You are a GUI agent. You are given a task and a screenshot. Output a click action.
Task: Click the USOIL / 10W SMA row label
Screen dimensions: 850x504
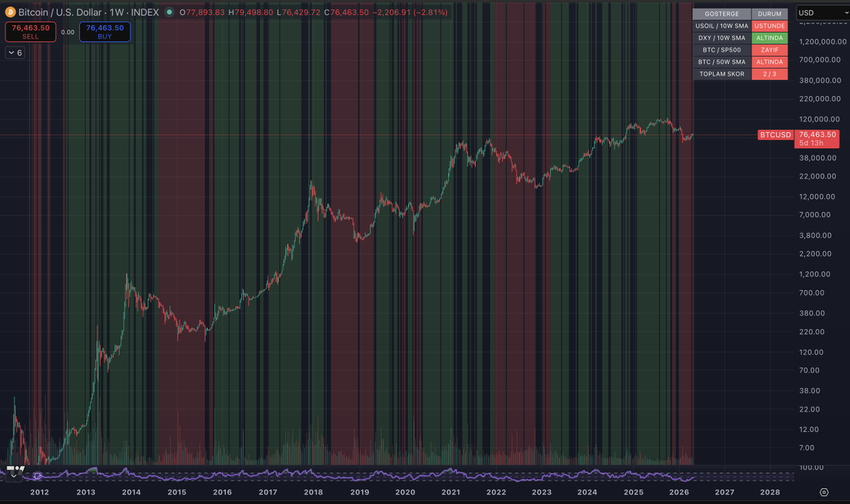coord(722,25)
